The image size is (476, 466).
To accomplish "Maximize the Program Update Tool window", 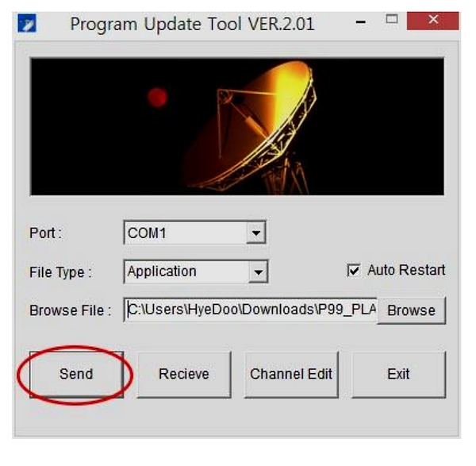I will (392, 19).
